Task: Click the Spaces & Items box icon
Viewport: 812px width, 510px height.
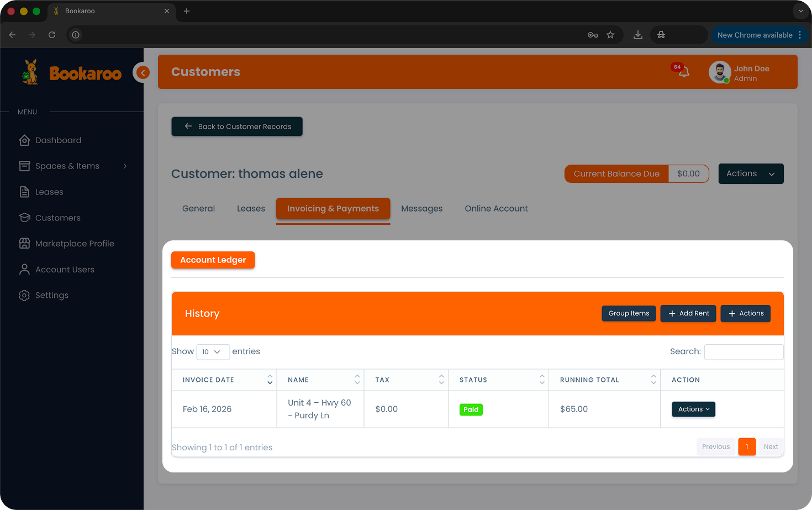Action: [24, 166]
